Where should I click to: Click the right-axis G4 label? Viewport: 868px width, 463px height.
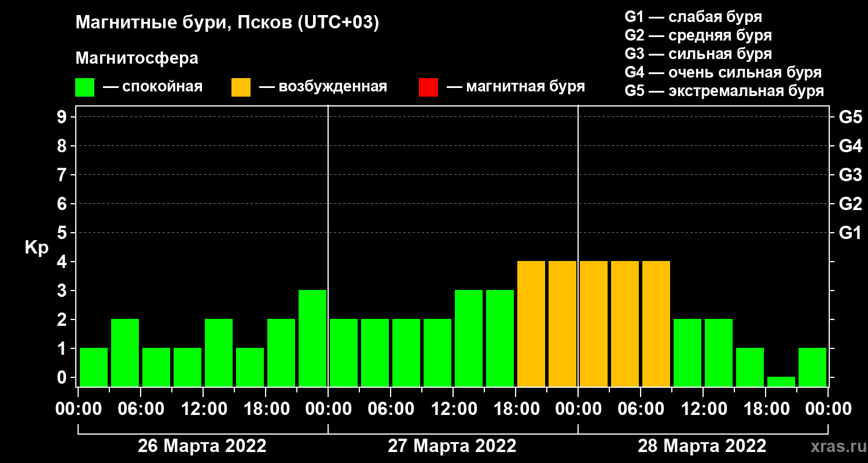[850, 146]
